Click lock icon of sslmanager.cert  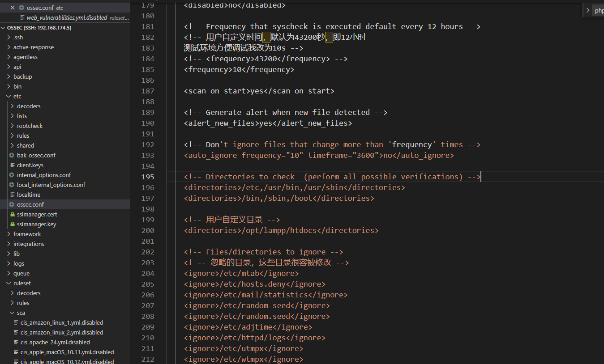[x=13, y=214]
